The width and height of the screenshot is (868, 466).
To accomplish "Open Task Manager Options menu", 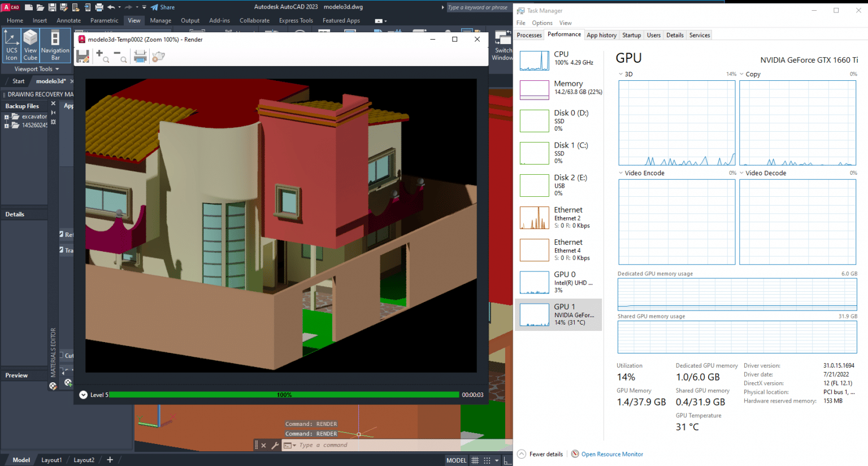I will (x=542, y=23).
